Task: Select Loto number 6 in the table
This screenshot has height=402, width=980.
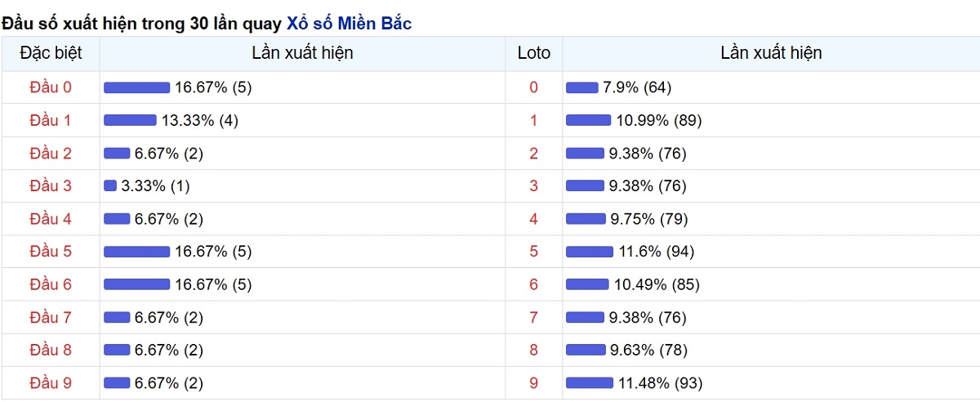Action: [x=534, y=284]
